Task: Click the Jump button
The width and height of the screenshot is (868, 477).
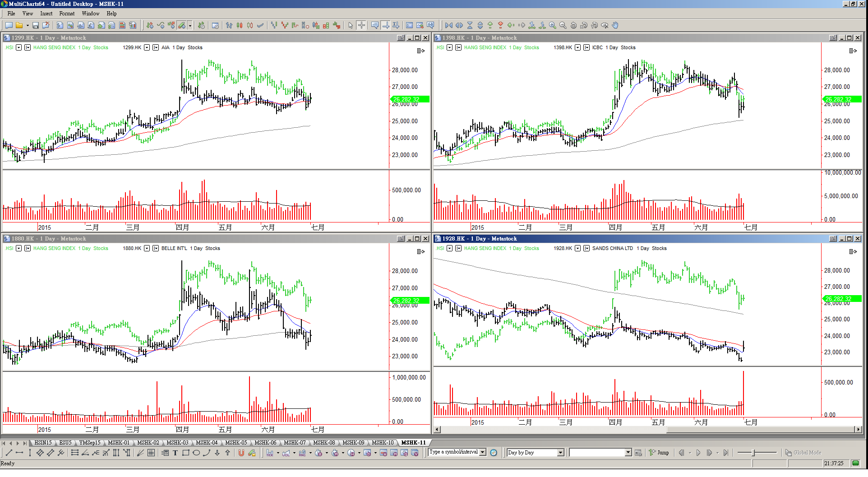Action: [x=659, y=453]
